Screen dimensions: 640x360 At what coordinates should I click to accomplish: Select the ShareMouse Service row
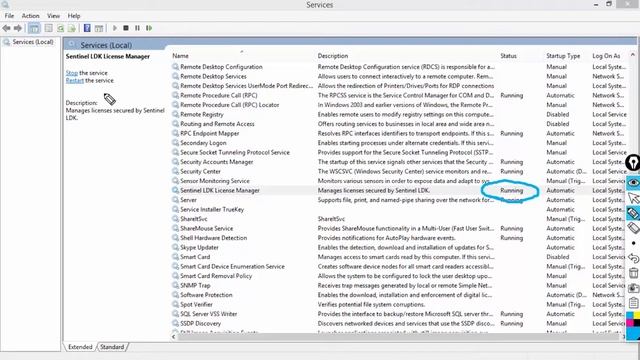coord(398,229)
